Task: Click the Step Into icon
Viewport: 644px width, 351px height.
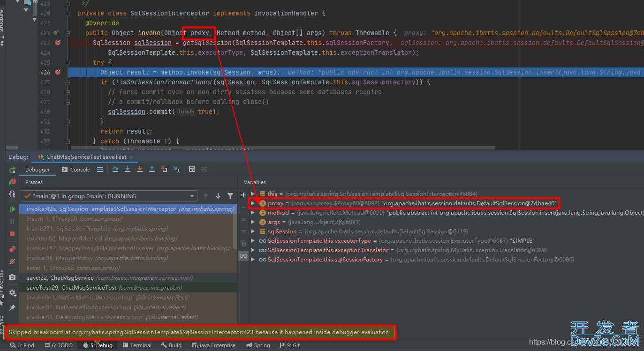Action: pos(127,170)
